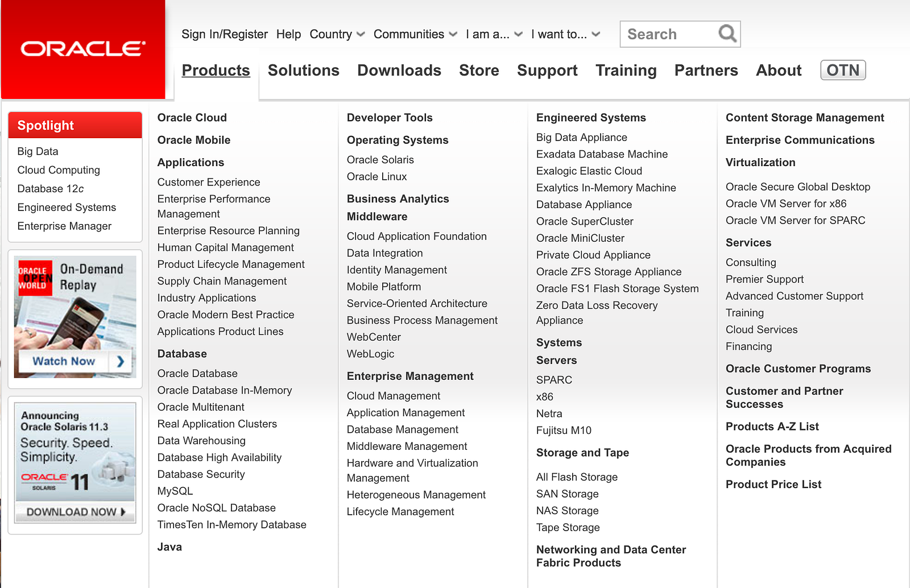Screen dimensions: 910x588
Task: Focus the Search input field
Action: 669,34
